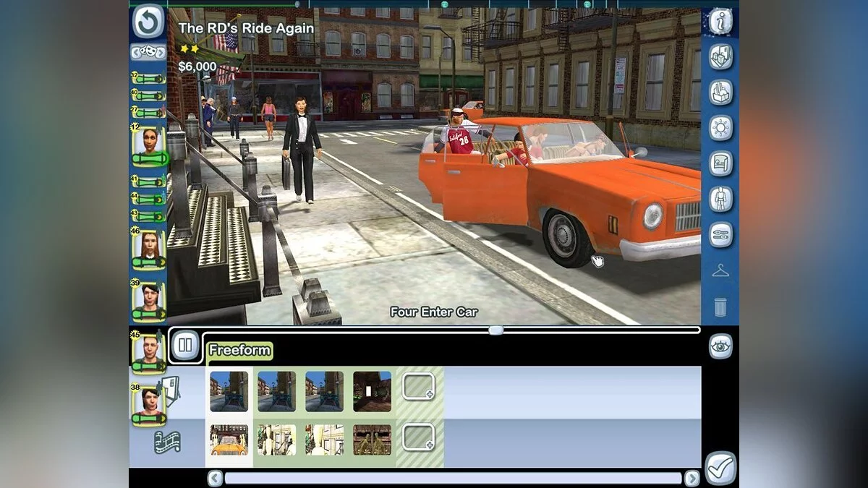Image resolution: width=868 pixels, height=488 pixels.
Task: Confirm with the checkmark button
Action: click(720, 468)
